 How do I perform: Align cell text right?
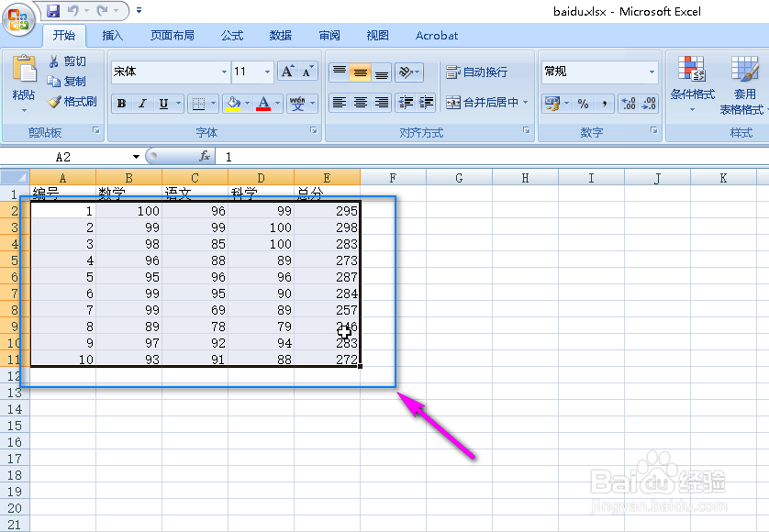click(382, 103)
